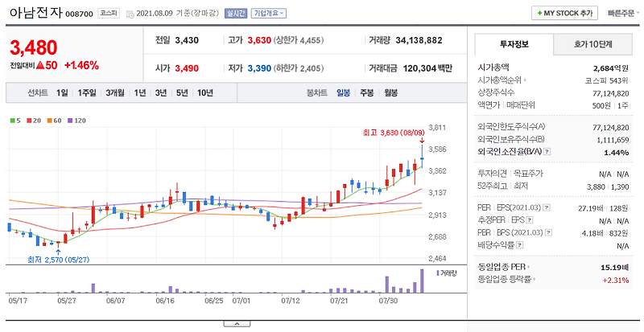Switch to the 호가10단계 tab
644x332 pixels.
click(592, 44)
